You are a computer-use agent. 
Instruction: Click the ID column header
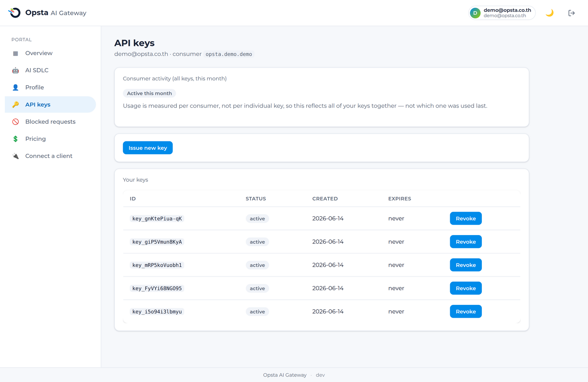(133, 199)
